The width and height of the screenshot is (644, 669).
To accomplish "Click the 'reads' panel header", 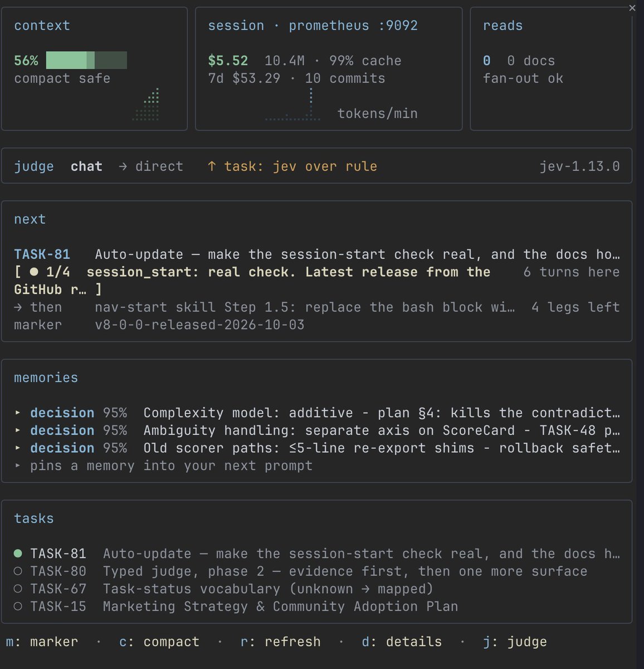I will (502, 26).
